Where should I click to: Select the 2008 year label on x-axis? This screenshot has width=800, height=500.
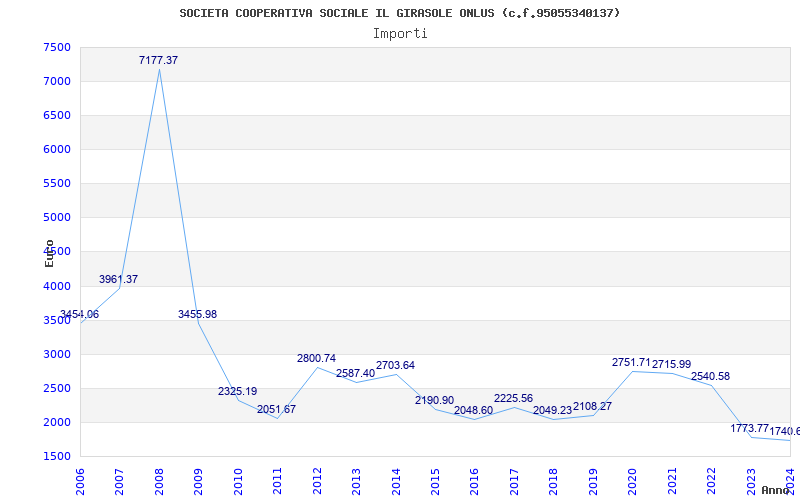coord(159,480)
